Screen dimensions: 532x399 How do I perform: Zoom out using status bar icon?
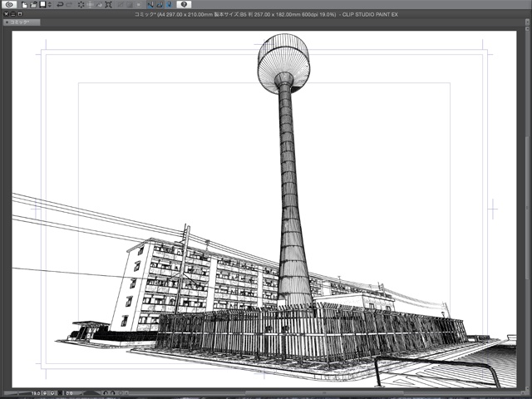coord(45,393)
